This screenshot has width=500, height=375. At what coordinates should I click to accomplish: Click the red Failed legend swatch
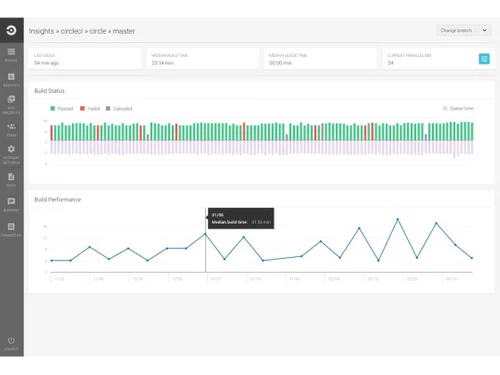[82, 108]
